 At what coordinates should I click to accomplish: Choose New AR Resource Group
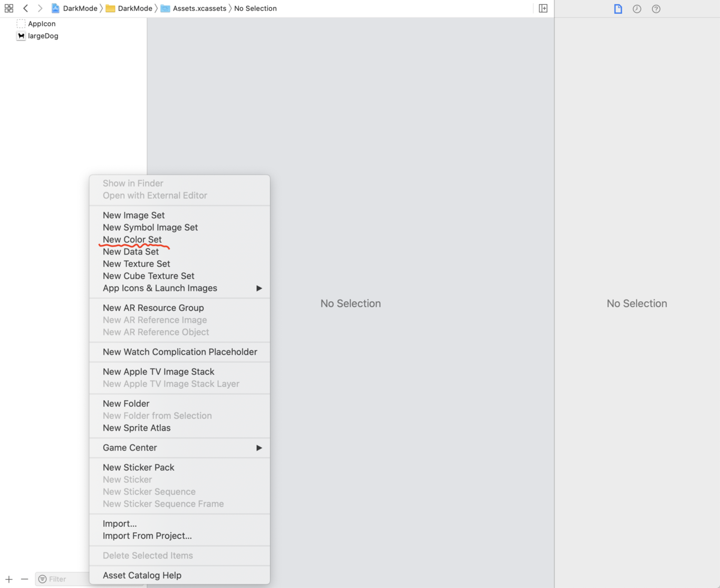(x=179, y=308)
